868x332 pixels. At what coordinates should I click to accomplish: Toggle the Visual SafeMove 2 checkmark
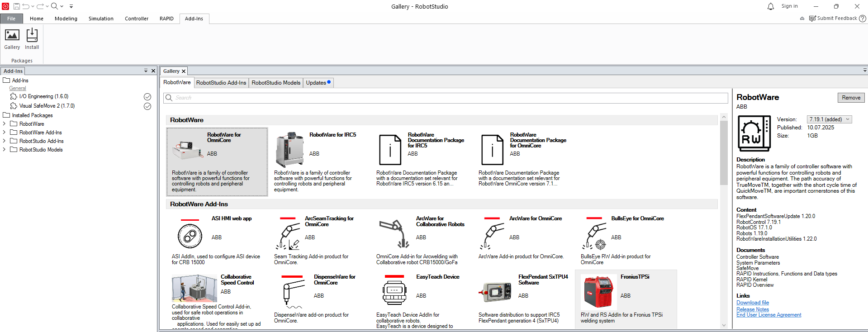(x=147, y=106)
